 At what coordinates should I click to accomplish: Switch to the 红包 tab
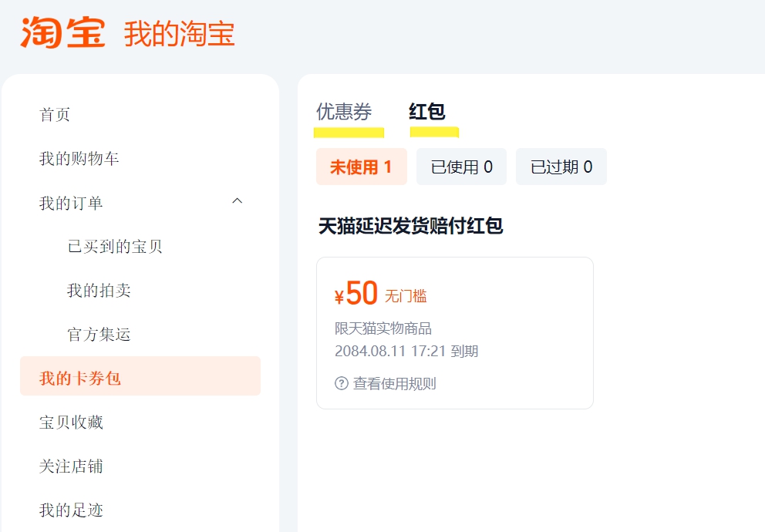(x=427, y=112)
